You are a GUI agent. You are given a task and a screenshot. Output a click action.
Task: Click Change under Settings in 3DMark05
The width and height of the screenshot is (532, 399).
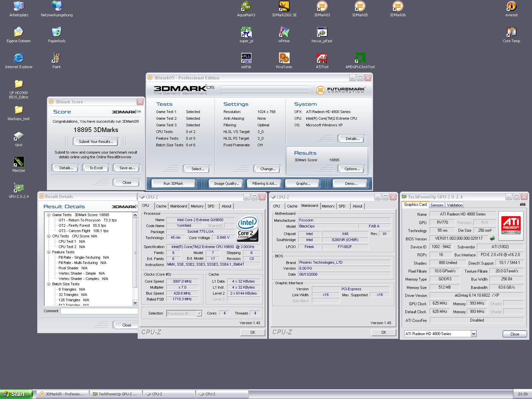coord(268,169)
